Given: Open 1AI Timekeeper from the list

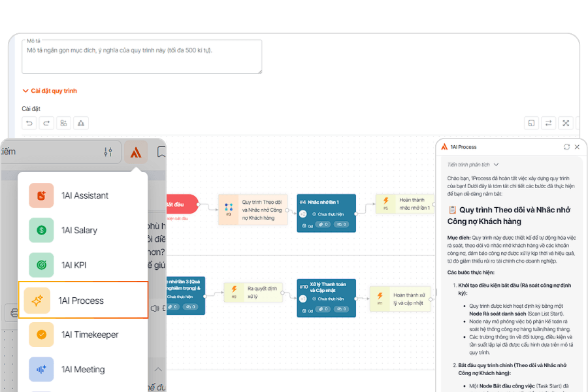Looking at the screenshot, I should (x=90, y=335).
